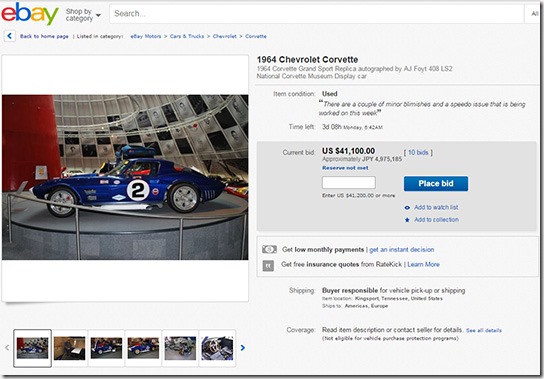This screenshot has height=379, width=544.
Task: Open the 10 bids history link
Action: point(418,152)
